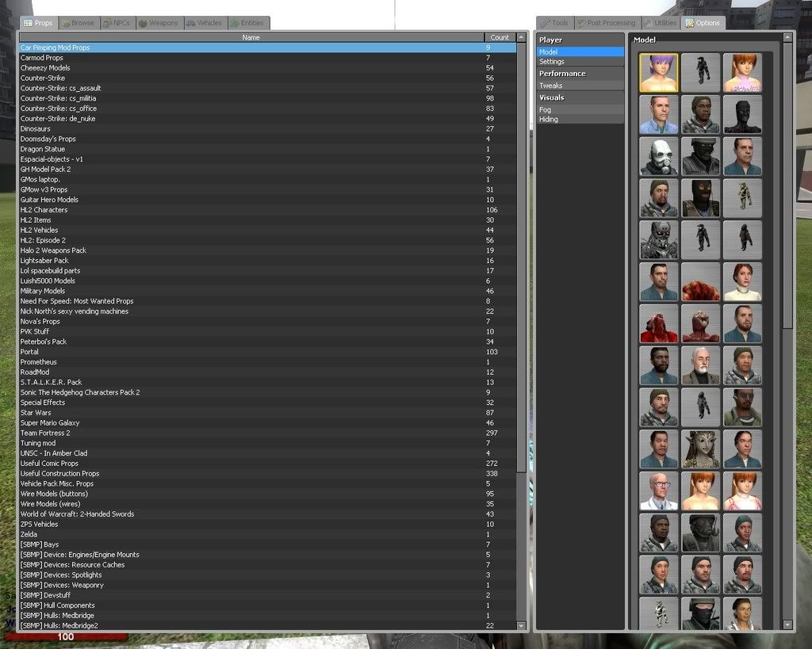Pick the metallic robot skull player model

pos(659,240)
